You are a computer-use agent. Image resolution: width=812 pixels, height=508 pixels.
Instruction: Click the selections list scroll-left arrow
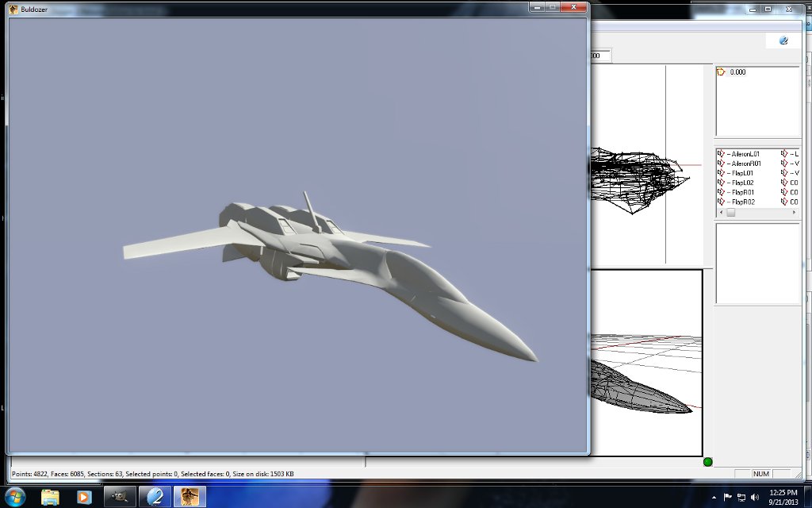pyautogui.click(x=720, y=213)
